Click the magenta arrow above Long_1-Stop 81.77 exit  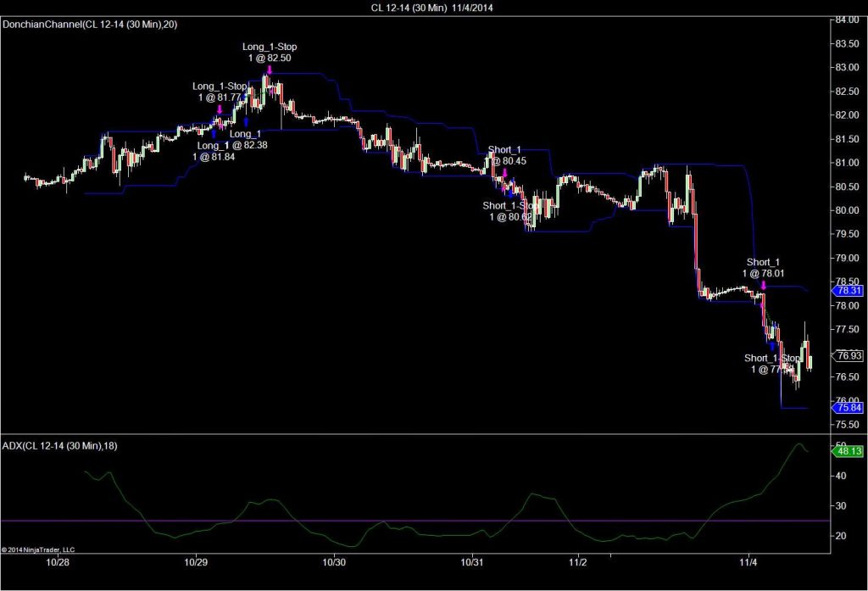pos(220,109)
